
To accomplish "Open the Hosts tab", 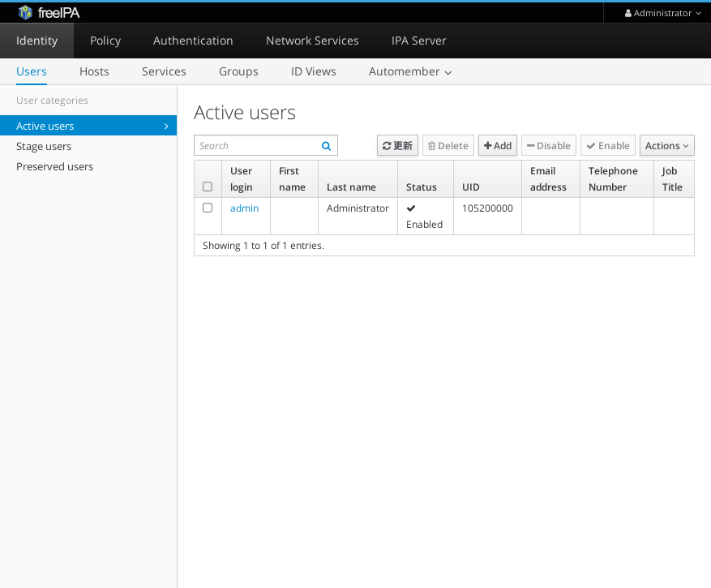I will 94,71.
